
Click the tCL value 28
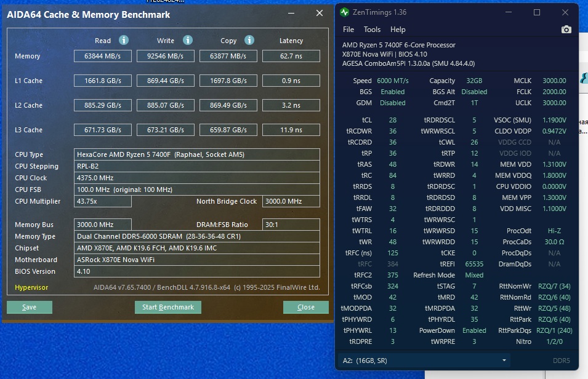click(393, 120)
